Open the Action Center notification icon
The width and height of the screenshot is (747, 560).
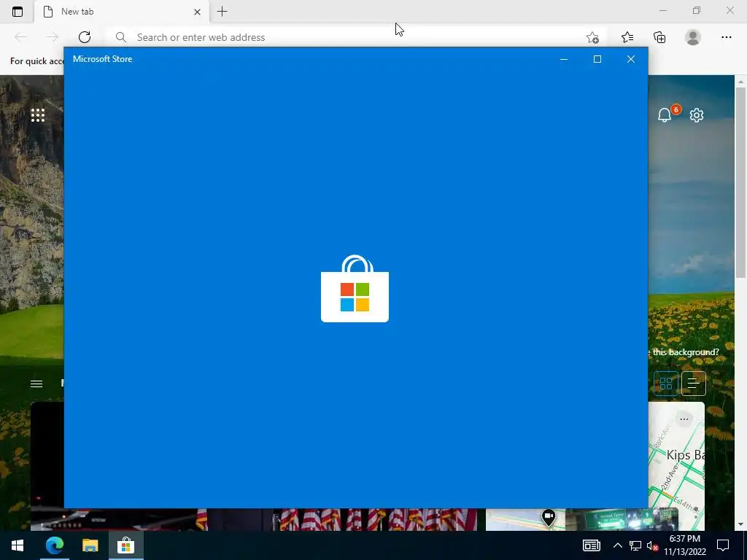(723, 545)
